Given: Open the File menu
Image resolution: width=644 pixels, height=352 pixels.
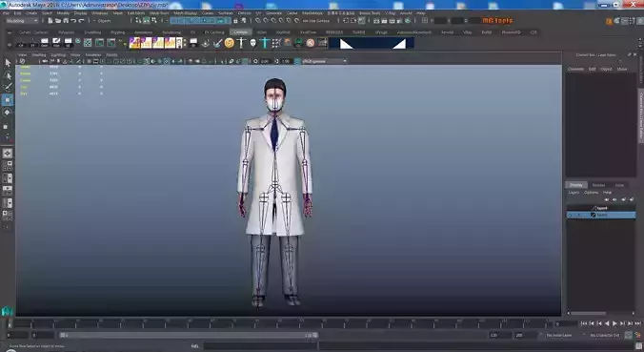Looking at the screenshot, I should 7,13.
